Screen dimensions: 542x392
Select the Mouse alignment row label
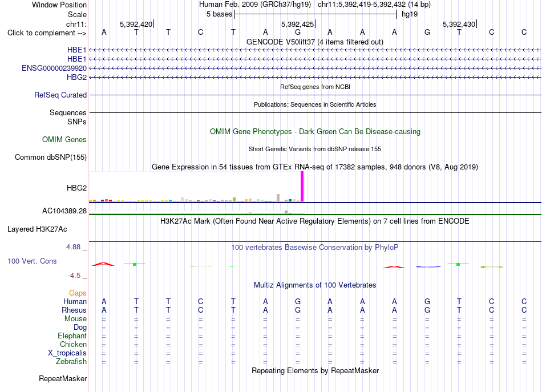coord(76,319)
